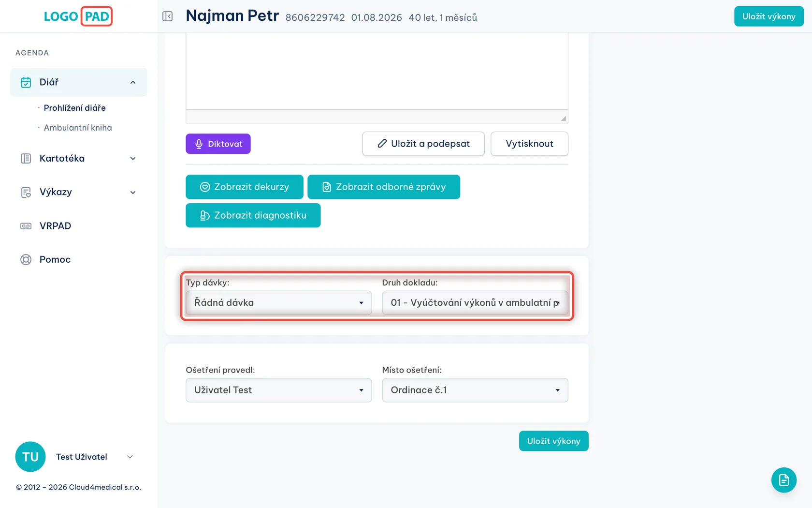812x508 pixels.
Task: Open the Ošetření provedl dropdown
Action: click(x=279, y=390)
